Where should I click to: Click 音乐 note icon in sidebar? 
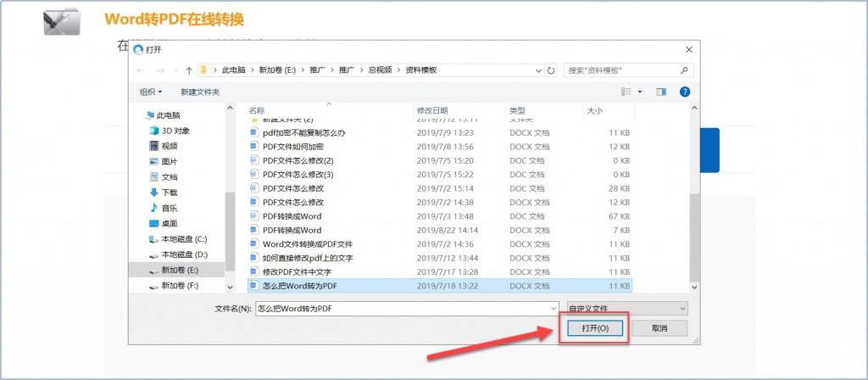[x=154, y=208]
